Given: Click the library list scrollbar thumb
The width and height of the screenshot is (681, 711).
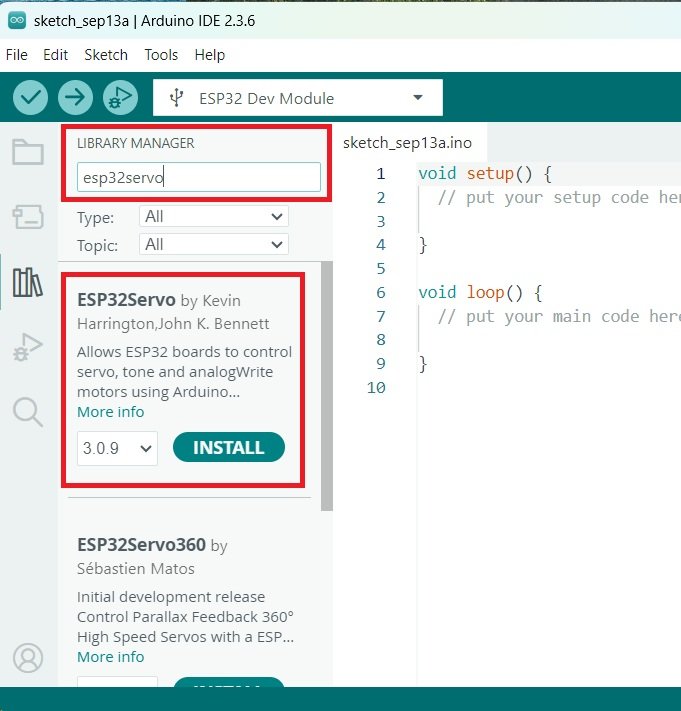Looking at the screenshot, I should [x=327, y=386].
